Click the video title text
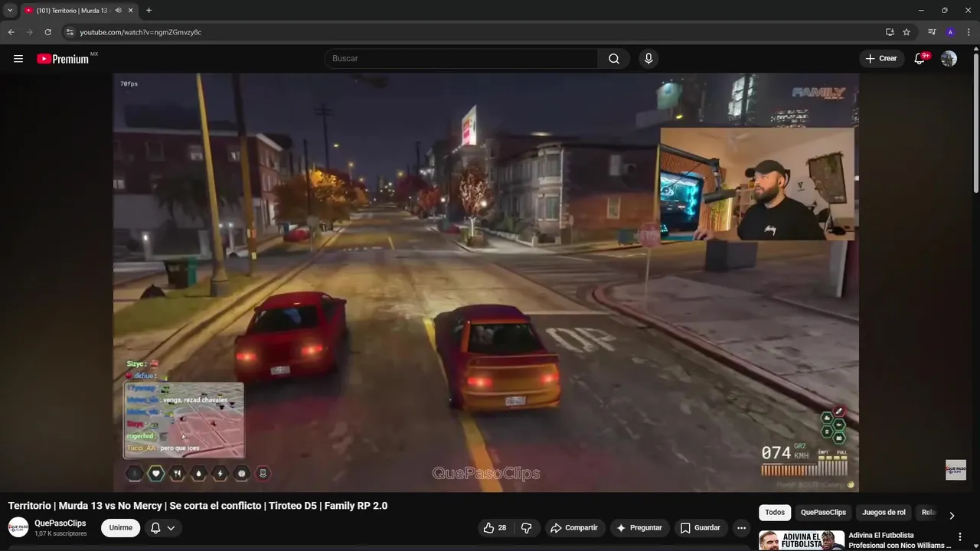 tap(198, 506)
